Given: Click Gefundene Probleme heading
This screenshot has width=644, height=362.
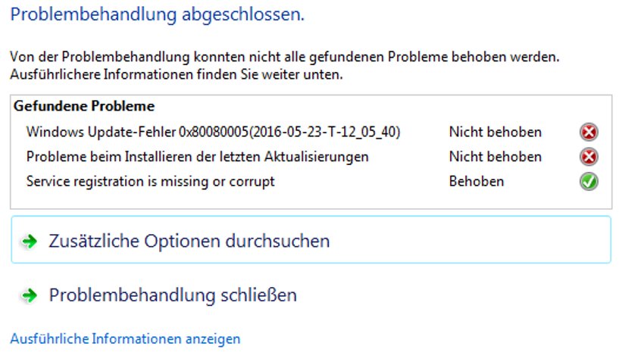Looking at the screenshot, I should tap(84, 106).
